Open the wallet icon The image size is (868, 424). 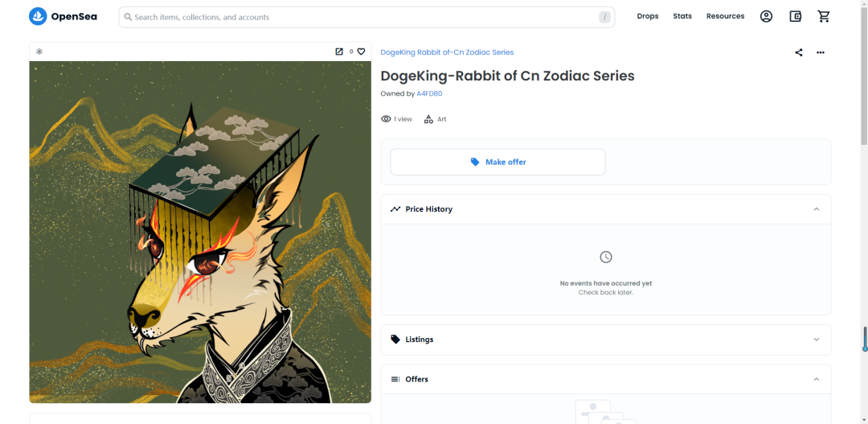(x=795, y=16)
